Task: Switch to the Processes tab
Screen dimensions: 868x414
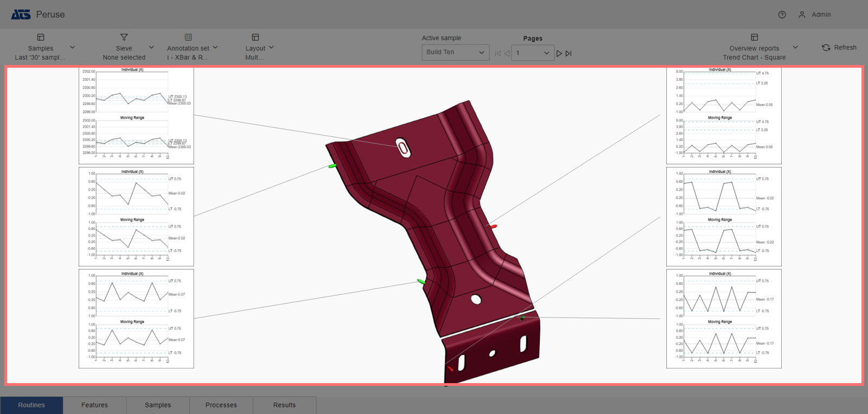Action: [x=221, y=405]
